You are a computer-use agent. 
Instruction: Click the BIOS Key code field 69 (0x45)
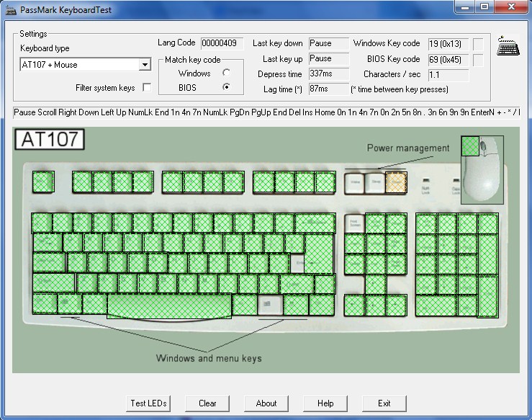pos(448,60)
